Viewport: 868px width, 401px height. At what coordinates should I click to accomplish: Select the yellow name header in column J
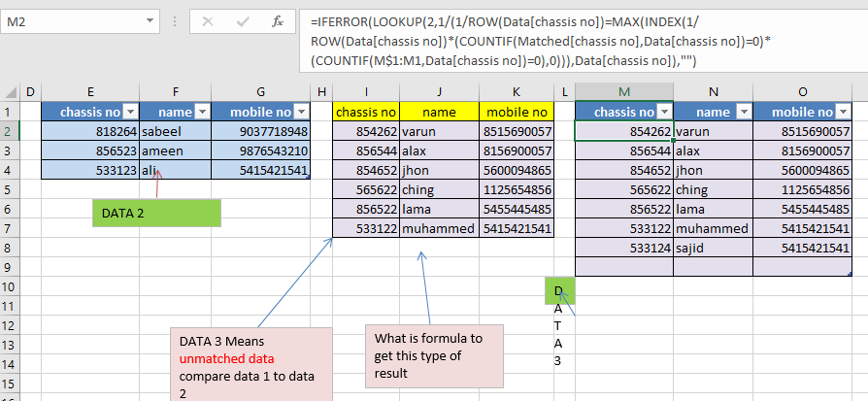(x=440, y=113)
